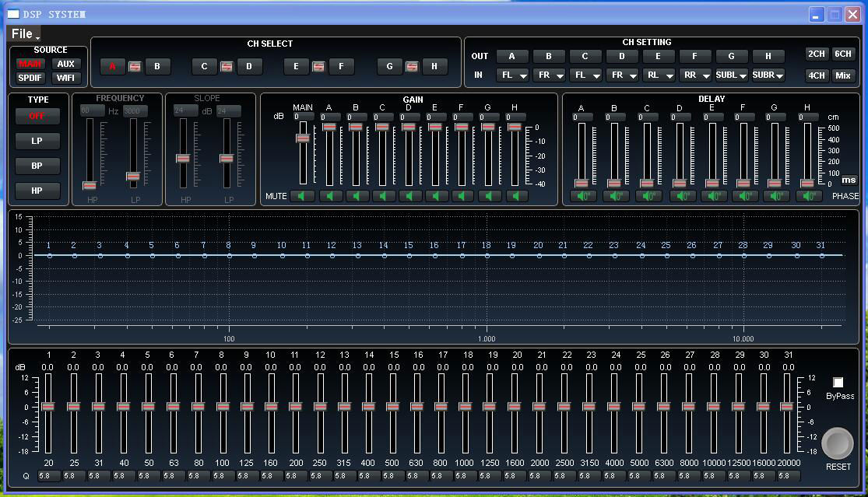
Task: Click the 1000 Hz EQ slider handle
Action: (466, 406)
